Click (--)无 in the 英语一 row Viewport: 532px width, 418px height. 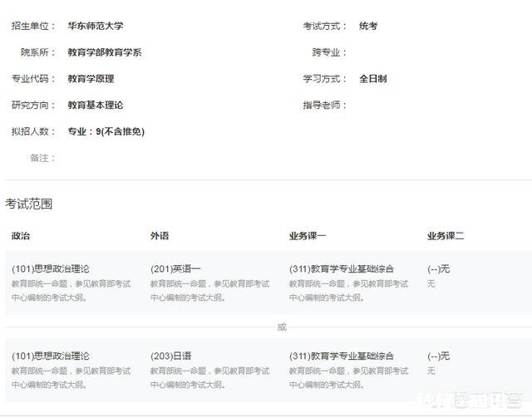438,269
